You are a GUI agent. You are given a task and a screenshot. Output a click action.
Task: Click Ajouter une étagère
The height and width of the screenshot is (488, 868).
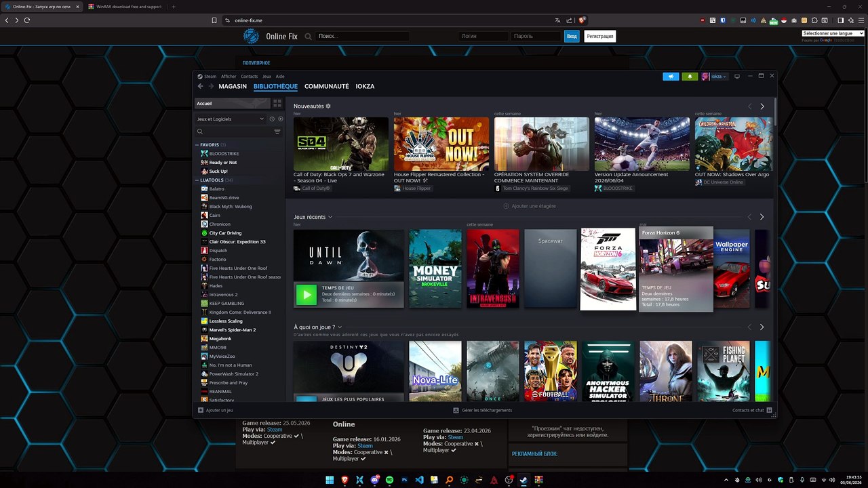(529, 206)
